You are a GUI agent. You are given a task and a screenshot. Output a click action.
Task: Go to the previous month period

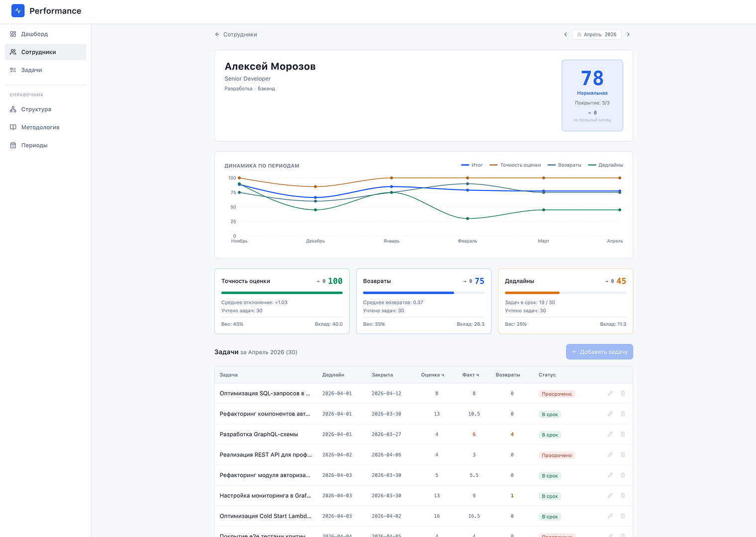(566, 34)
